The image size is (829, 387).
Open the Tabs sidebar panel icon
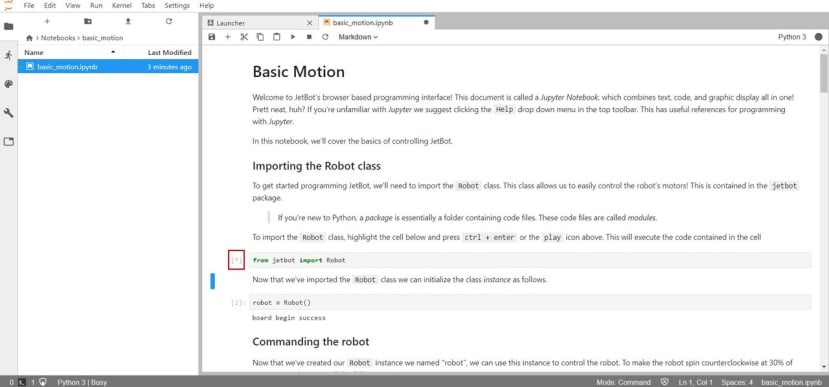pyautogui.click(x=8, y=142)
